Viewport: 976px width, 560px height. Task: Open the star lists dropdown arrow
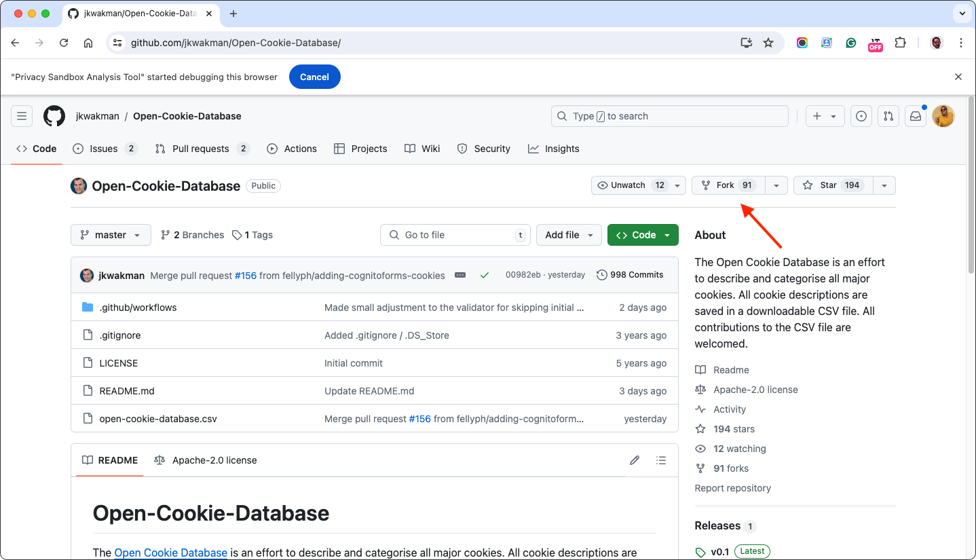(884, 185)
